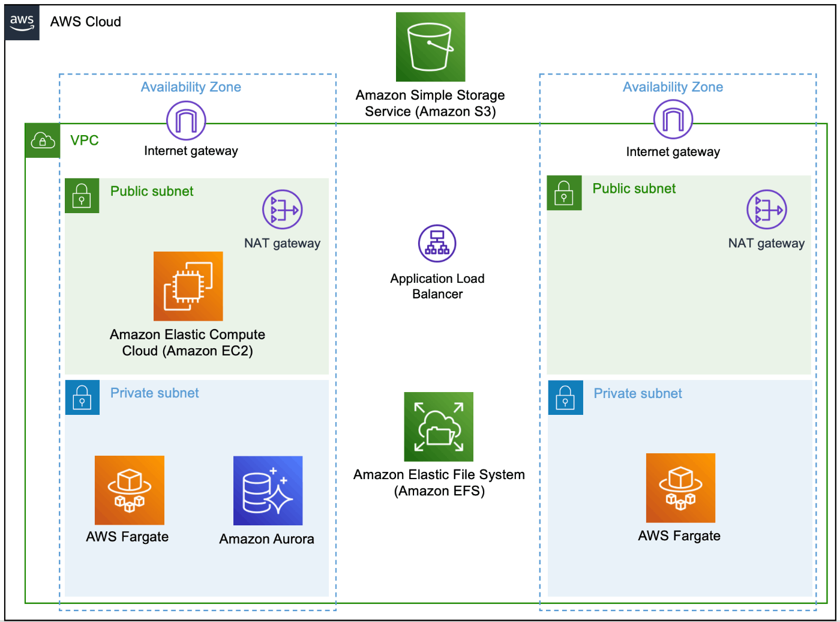Select the Application Load Balancer icon
Viewport: 840px width, 622px height.
pos(437,245)
